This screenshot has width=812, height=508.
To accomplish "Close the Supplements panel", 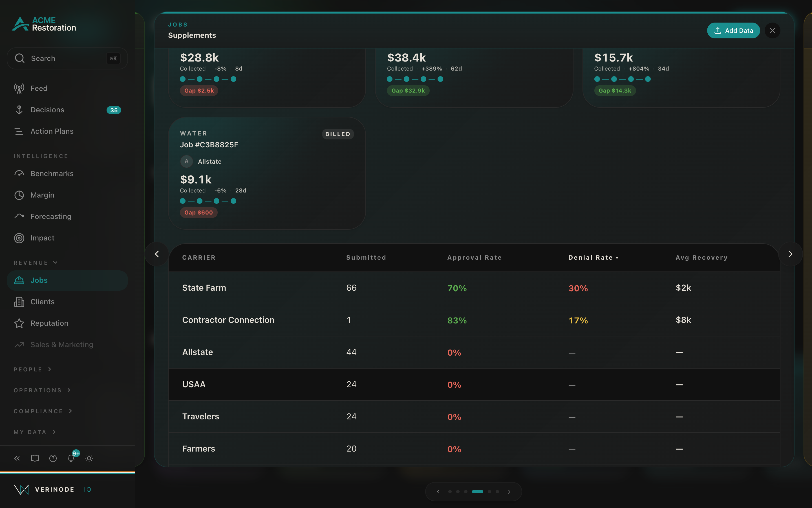I will tap(773, 30).
